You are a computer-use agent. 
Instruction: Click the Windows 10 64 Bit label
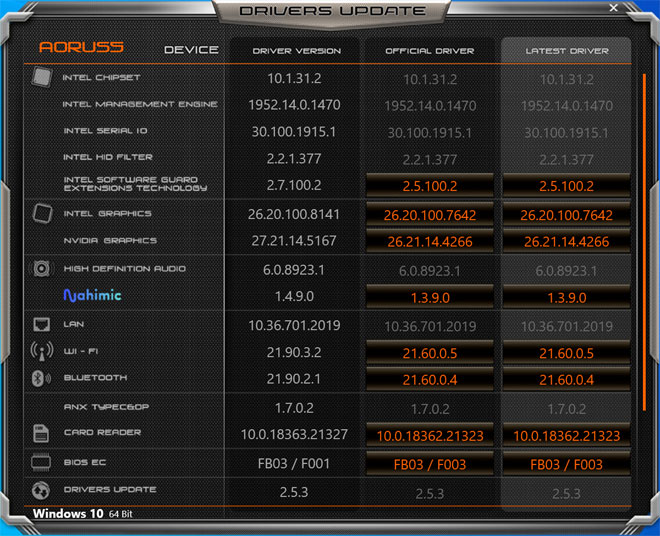82,514
